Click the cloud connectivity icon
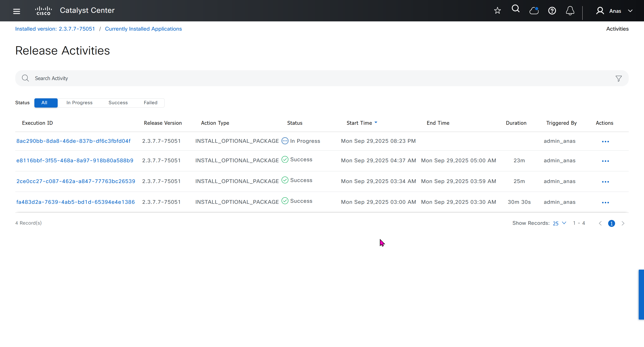 [534, 11]
